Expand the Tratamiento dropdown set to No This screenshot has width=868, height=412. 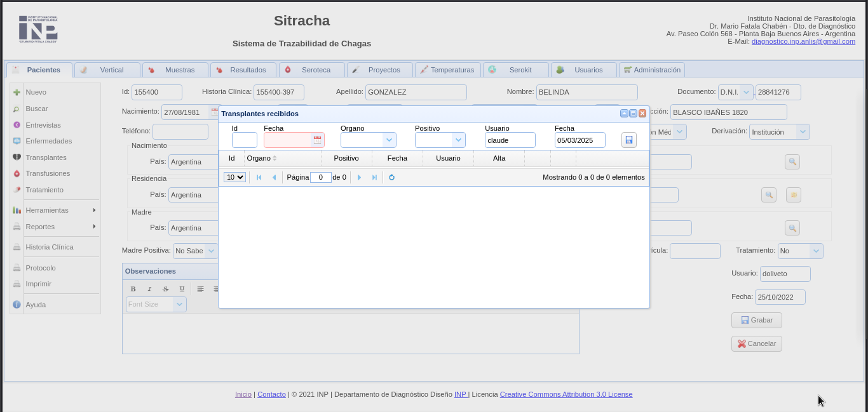point(815,251)
